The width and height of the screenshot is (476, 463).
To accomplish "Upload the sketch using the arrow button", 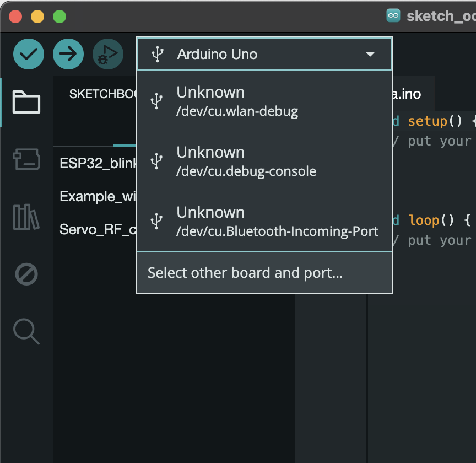I will 68,54.
